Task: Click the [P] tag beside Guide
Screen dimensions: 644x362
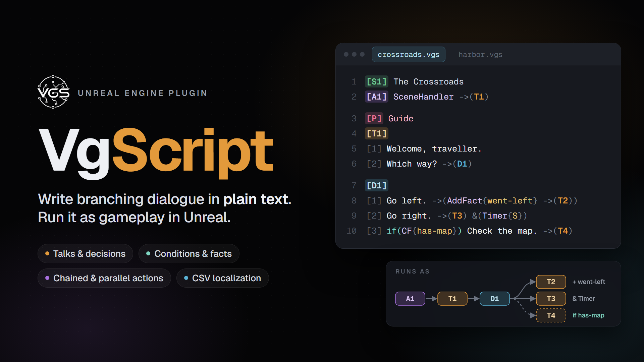Action: click(x=374, y=118)
